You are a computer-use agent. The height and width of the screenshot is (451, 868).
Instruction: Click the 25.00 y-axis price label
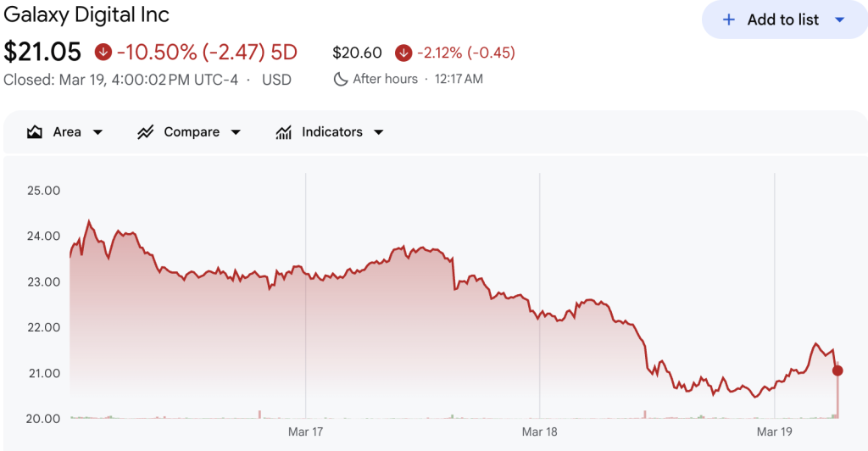click(44, 190)
